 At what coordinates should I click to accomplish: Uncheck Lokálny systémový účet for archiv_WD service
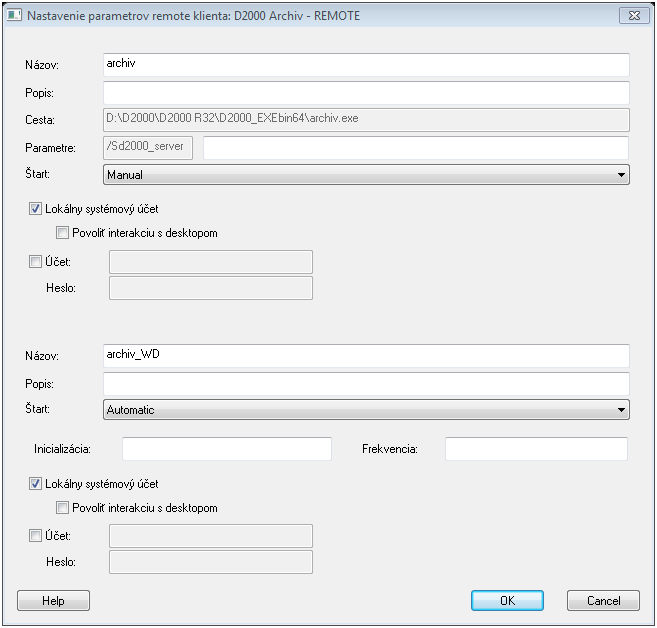37,484
